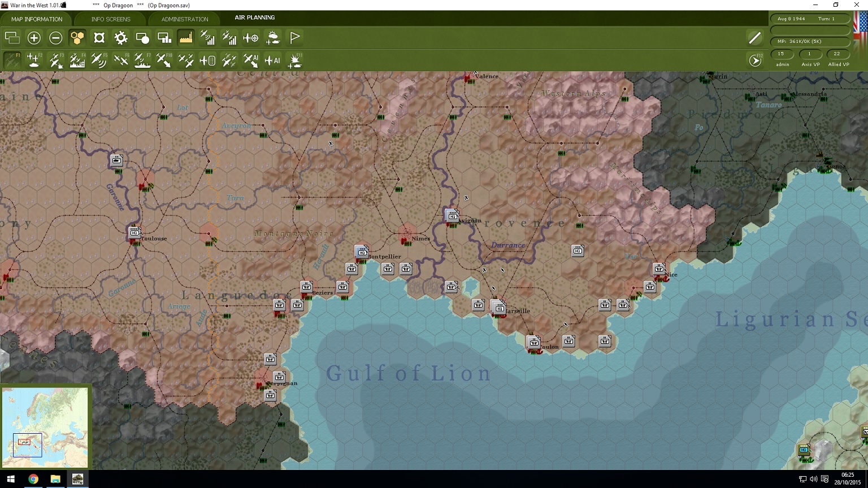
Task: Click the plane arrow AI icon
Action: [250, 60]
